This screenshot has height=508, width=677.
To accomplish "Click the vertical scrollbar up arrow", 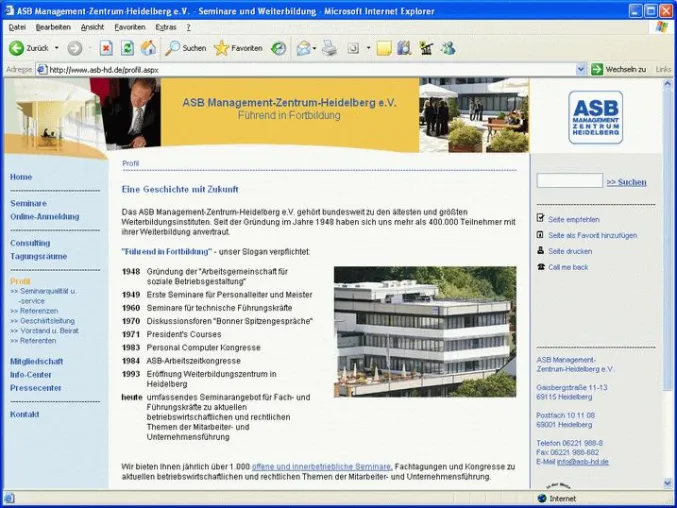I will pos(668,83).
